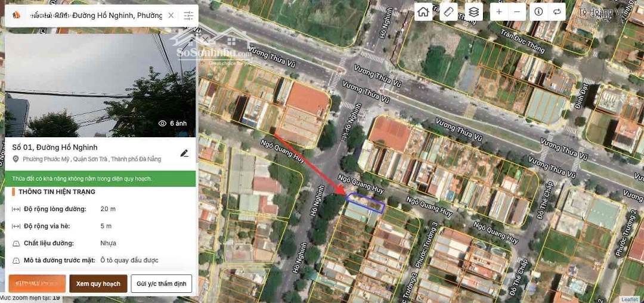
Task: Click the orange house logo in search bar
Action: coord(17,16)
